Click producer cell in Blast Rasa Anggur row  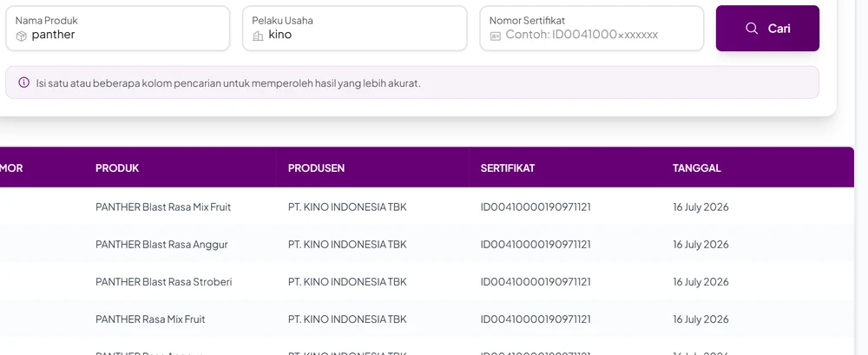(x=347, y=244)
